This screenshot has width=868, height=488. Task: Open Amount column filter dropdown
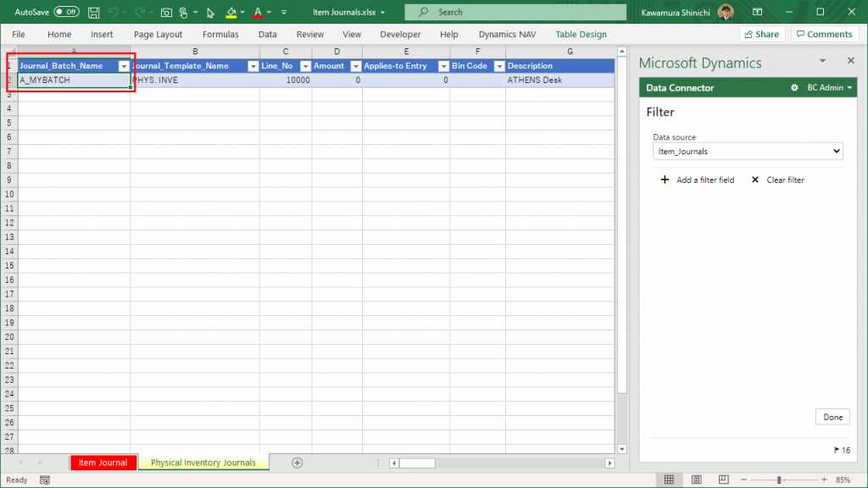pos(356,66)
